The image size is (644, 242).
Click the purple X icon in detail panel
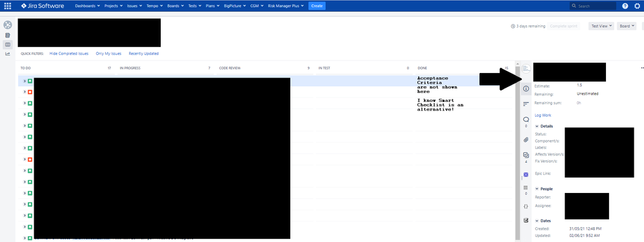[526, 175]
